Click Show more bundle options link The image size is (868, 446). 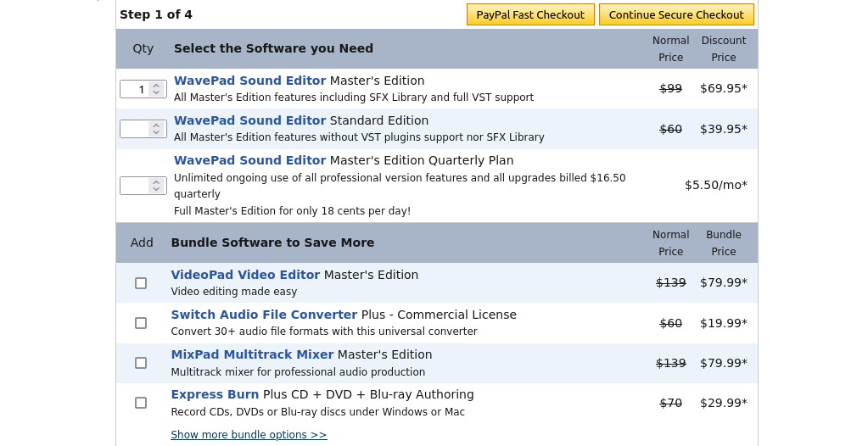249,435
